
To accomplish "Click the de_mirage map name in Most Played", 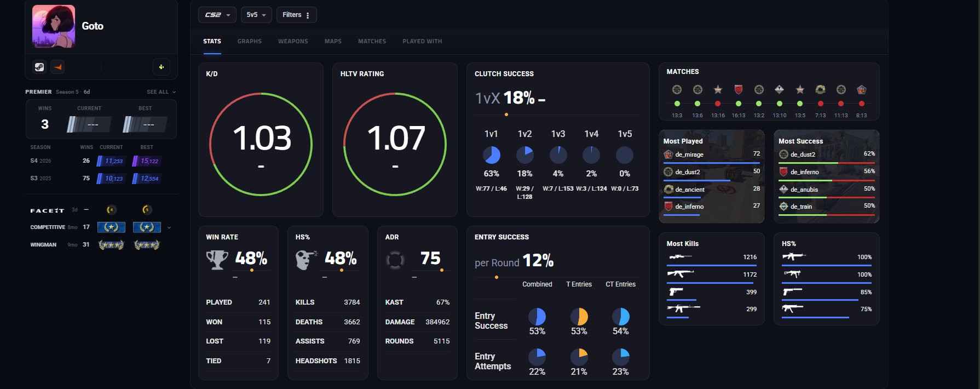I will (x=689, y=155).
